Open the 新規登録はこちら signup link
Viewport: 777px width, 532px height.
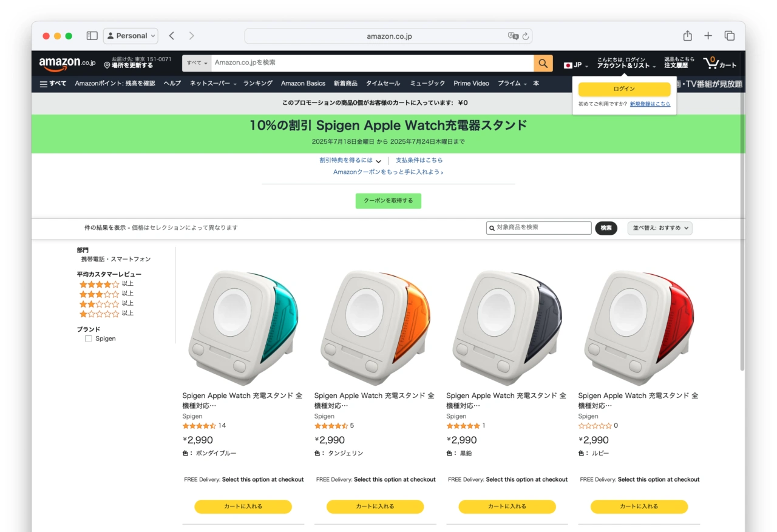tap(651, 104)
